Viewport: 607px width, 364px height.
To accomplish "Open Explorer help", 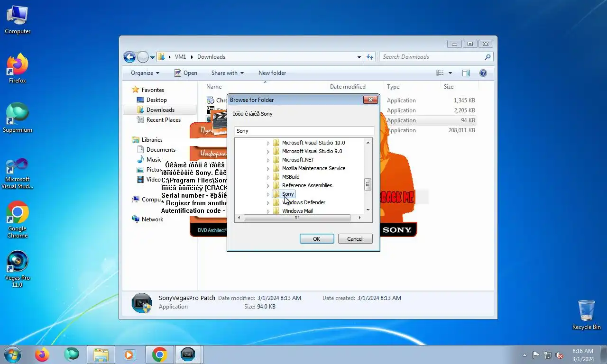I will tap(483, 73).
